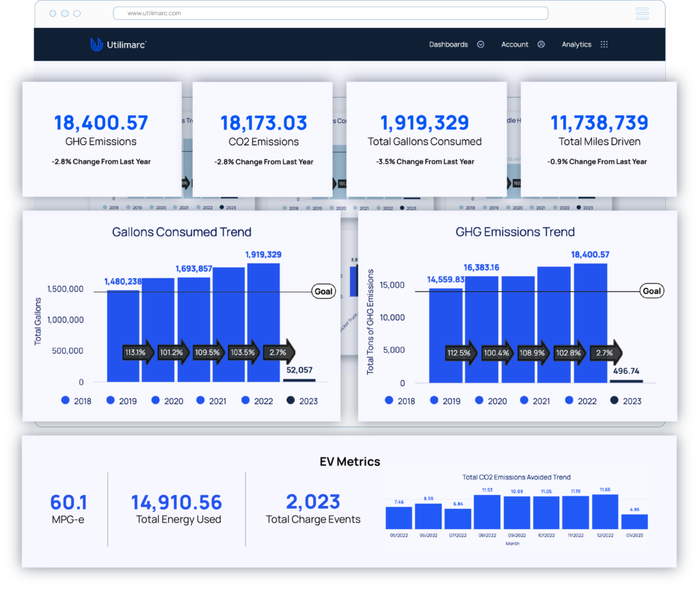
Task: Click the Goal marker on Gallons chart
Action: point(323,292)
